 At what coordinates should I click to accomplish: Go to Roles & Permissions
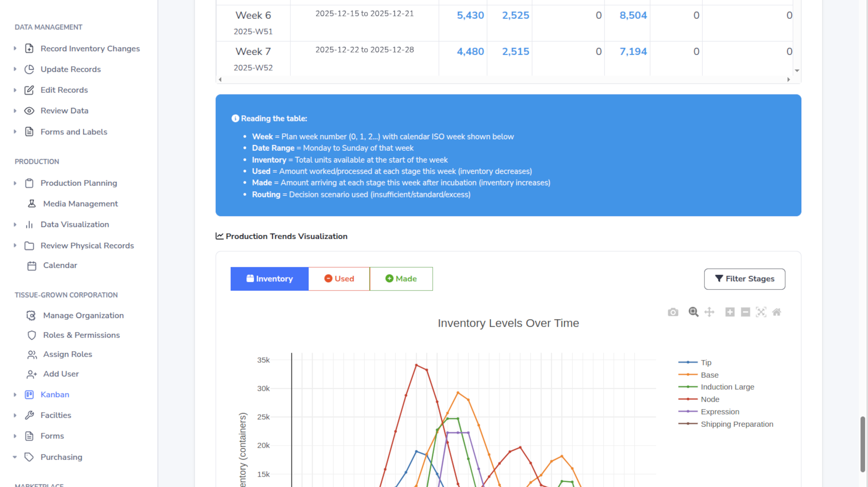(82, 335)
